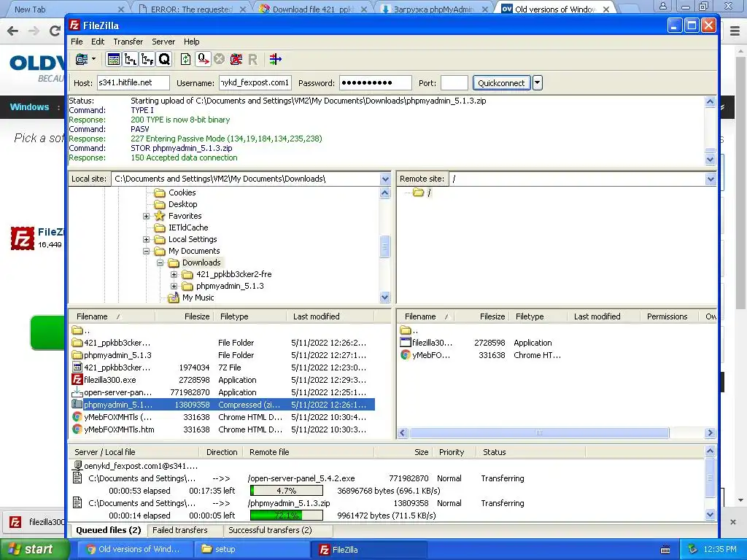Collapse the My Documents folder node
This screenshot has height=560, width=747.
[146, 251]
